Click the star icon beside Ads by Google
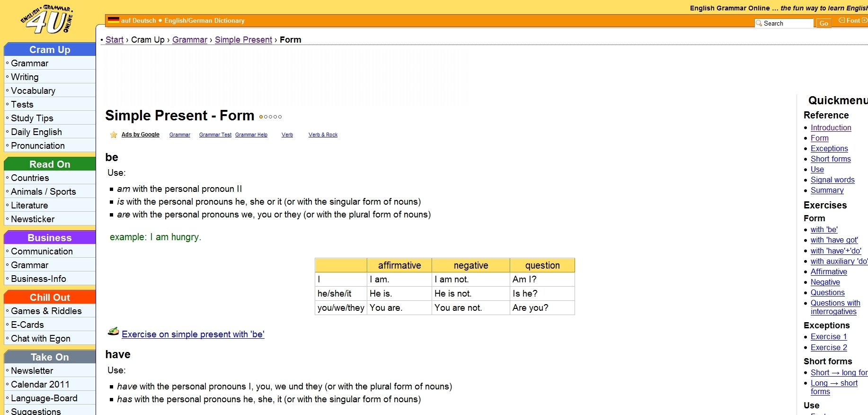The width and height of the screenshot is (868, 415). (114, 135)
